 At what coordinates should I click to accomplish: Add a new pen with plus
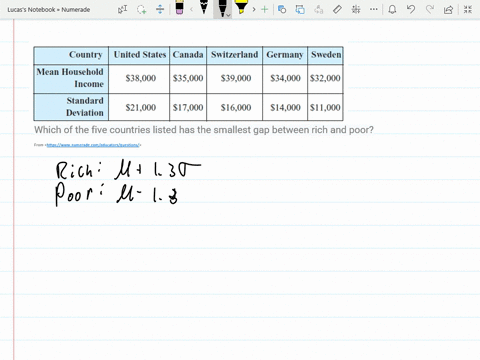pos(264,9)
